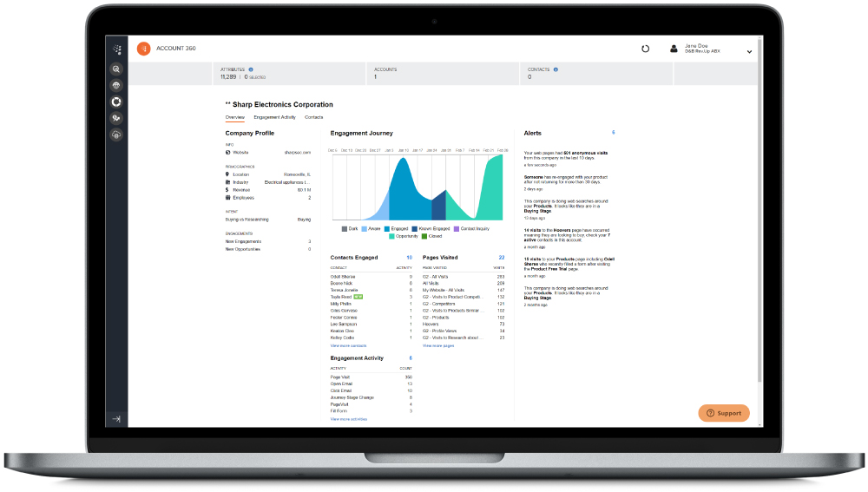Click the Alerts count number
The height and width of the screenshot is (492, 868).
(x=614, y=132)
